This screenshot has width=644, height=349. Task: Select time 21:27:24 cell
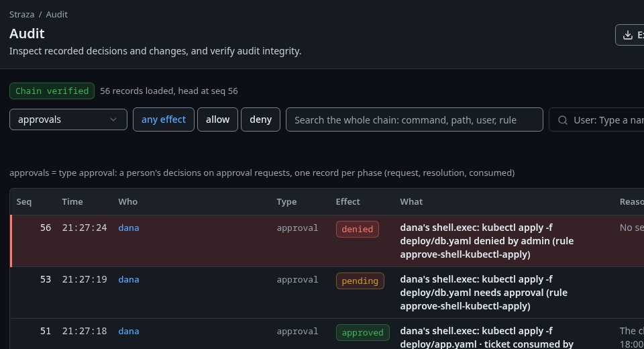tap(85, 228)
